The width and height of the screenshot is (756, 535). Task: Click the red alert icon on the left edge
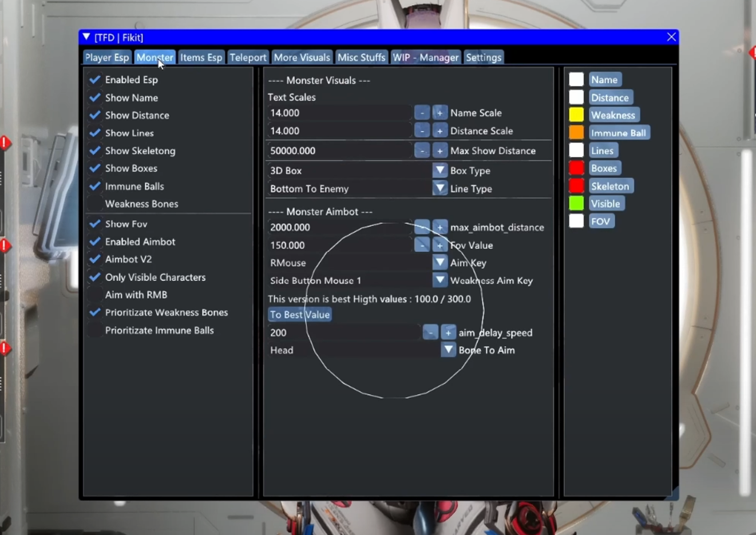coord(5,142)
